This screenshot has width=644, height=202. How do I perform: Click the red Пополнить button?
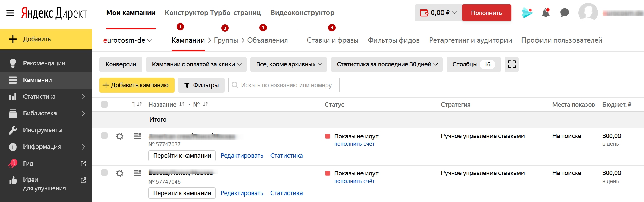(486, 13)
